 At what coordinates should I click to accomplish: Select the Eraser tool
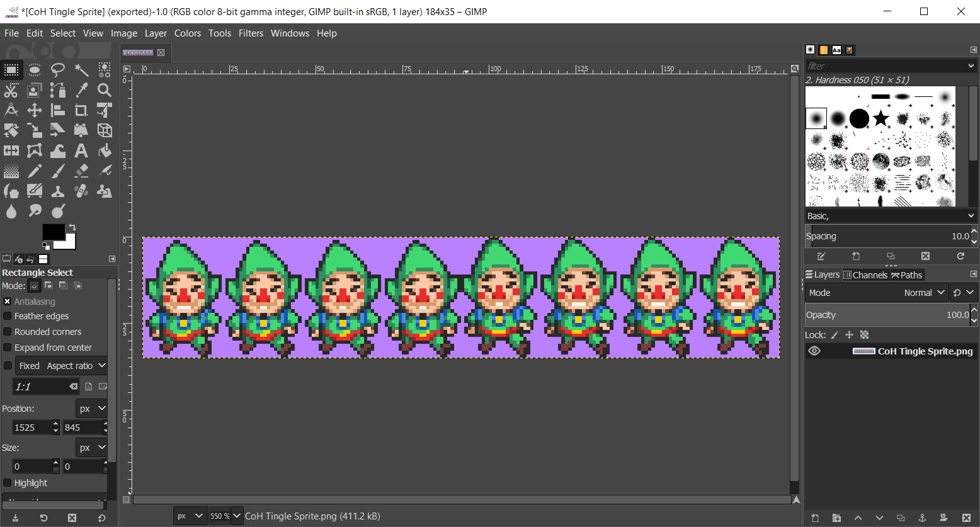[81, 171]
